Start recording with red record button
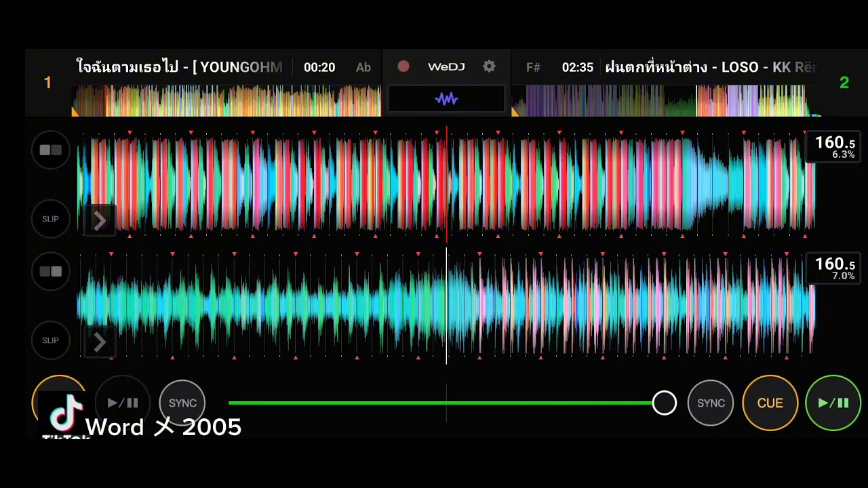This screenshot has width=868, height=488. click(x=403, y=66)
